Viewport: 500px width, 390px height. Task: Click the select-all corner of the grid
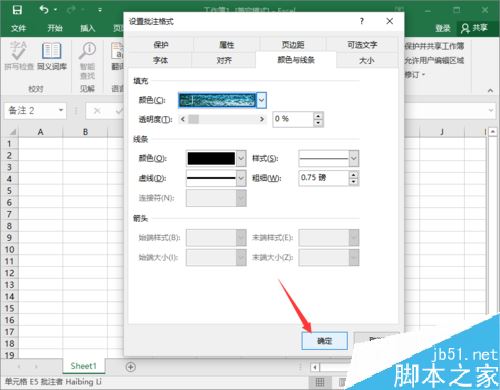click(12, 132)
